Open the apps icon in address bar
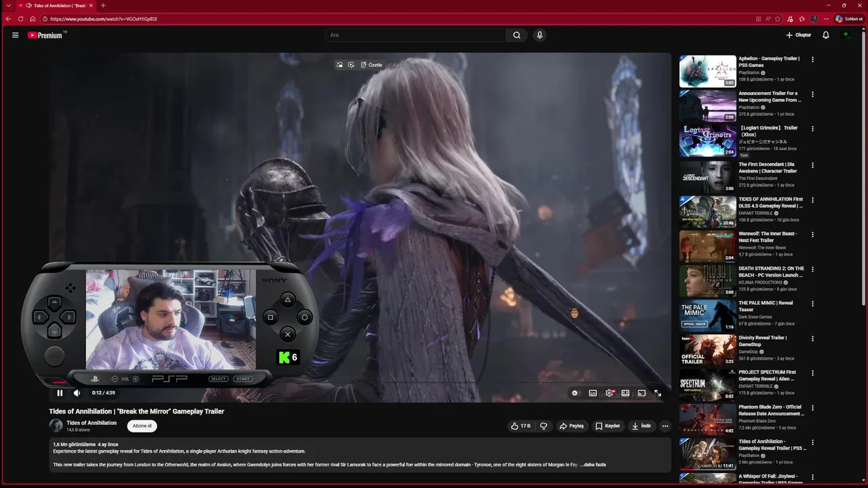 pyautogui.click(x=757, y=19)
